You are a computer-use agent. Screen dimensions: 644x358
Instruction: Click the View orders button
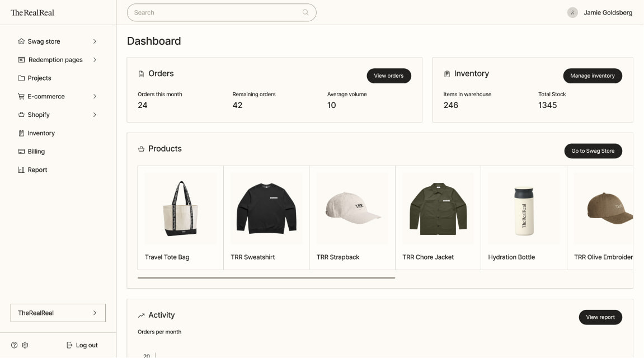click(x=388, y=76)
